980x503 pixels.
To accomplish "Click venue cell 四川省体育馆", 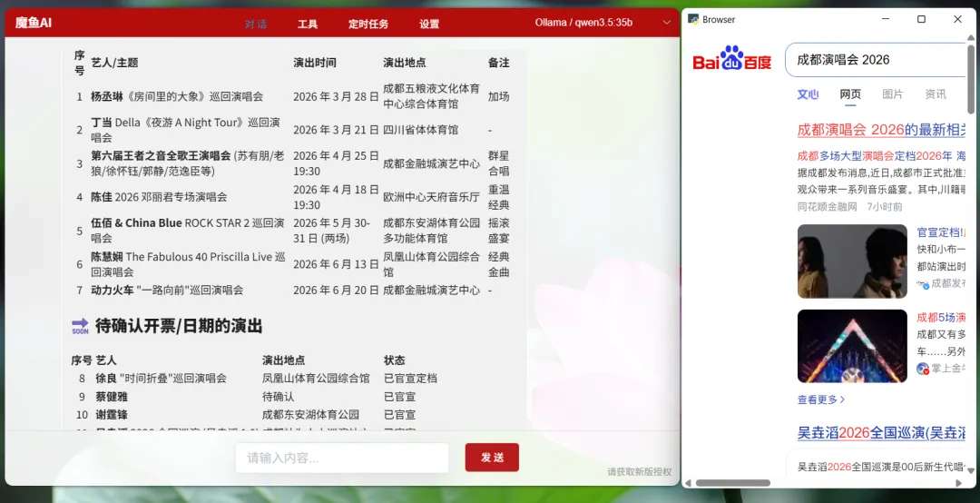I will click(x=421, y=130).
